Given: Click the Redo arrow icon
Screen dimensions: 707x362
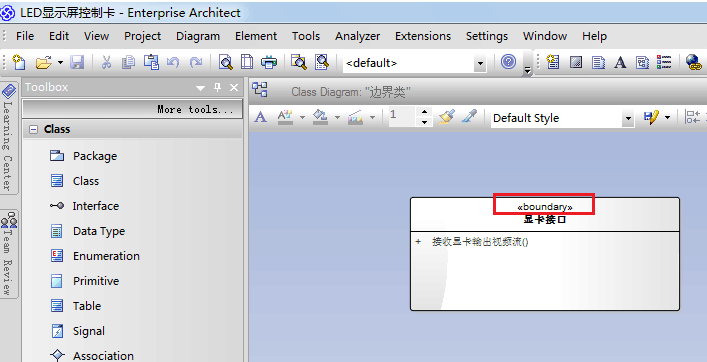Looking at the screenshot, I should (x=196, y=62).
